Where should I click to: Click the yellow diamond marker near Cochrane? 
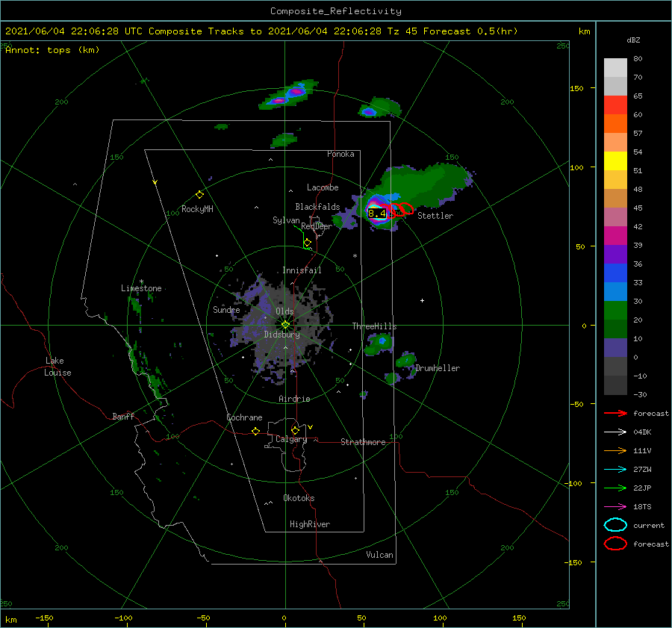pos(255,431)
